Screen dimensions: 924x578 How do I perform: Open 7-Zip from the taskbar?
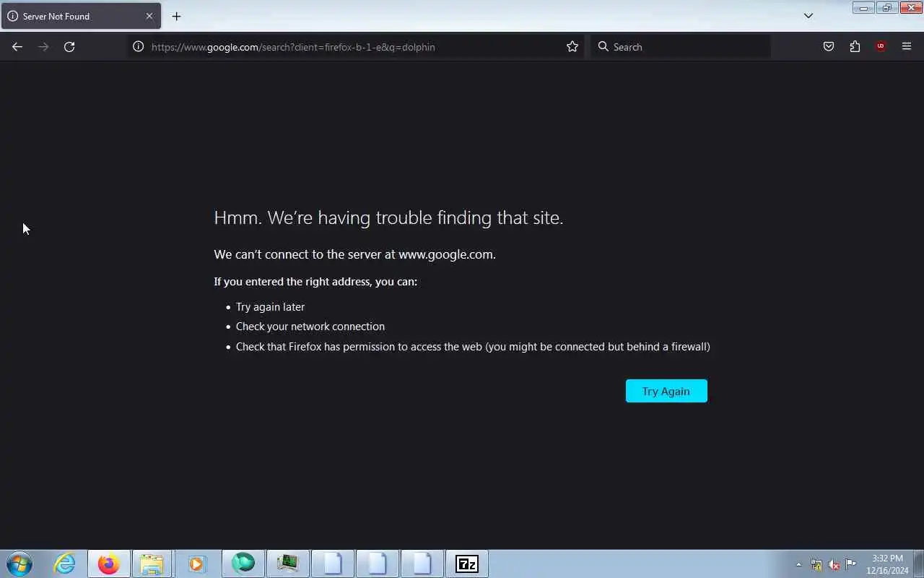point(467,564)
